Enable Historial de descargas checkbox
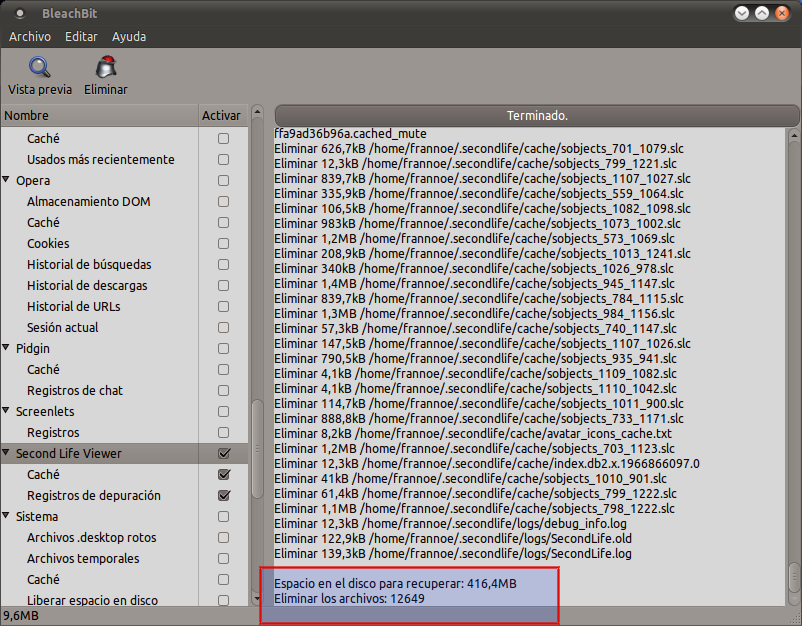Screen dimensions: 802x626 click(223, 285)
